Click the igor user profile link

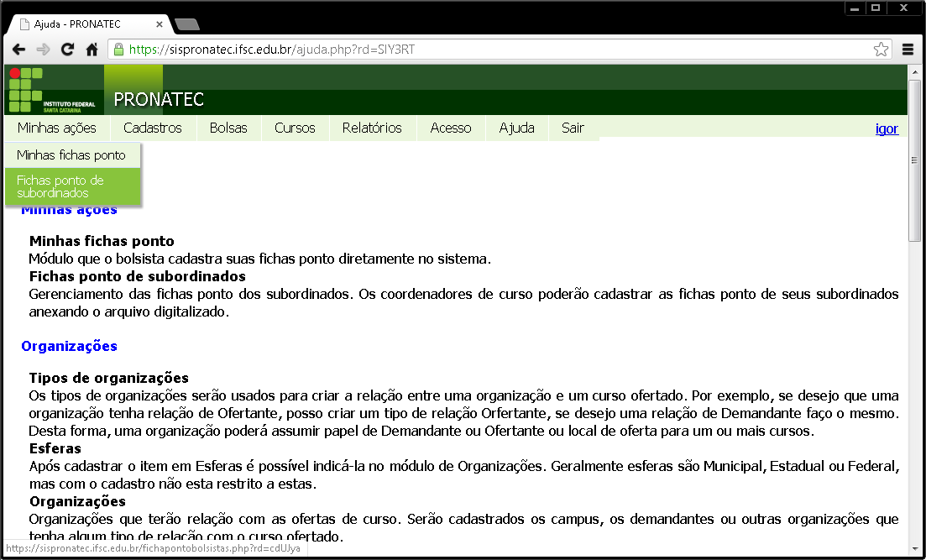point(887,128)
